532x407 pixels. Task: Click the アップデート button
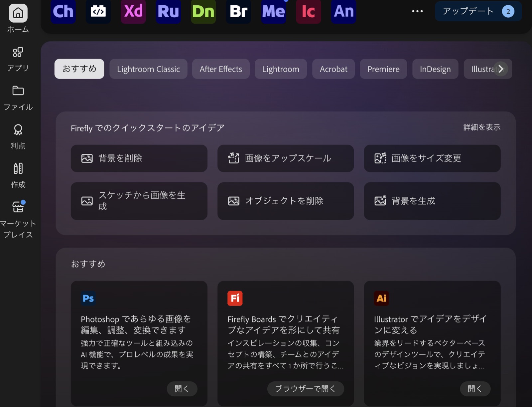click(478, 11)
